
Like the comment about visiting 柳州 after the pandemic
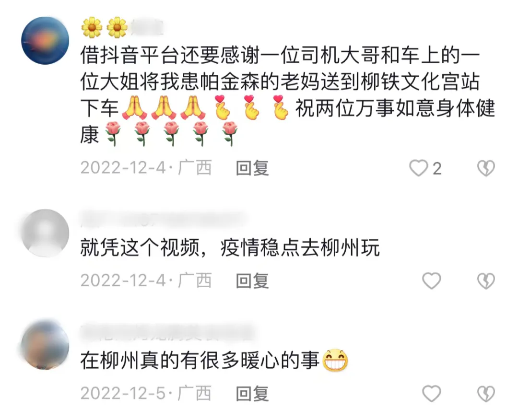(432, 281)
